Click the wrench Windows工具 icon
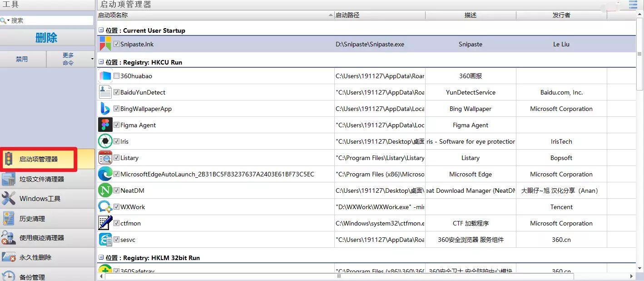644x281 pixels. click(x=9, y=199)
